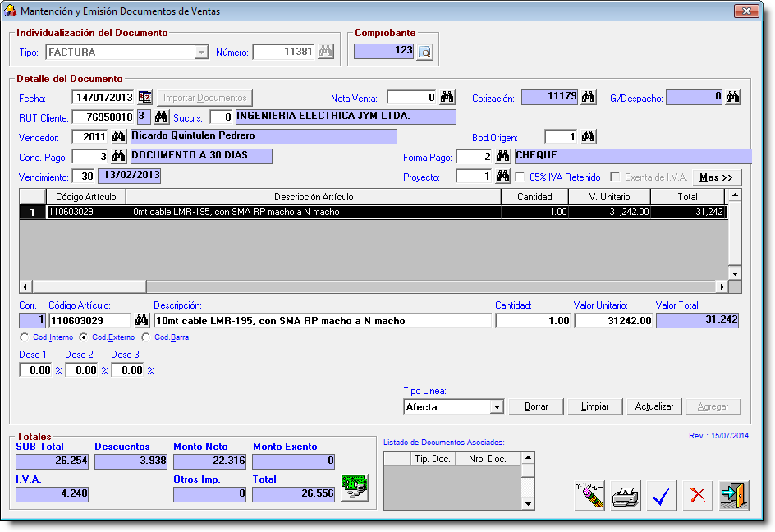Click the Actualizar button
Screen dimensions: 775x532
pos(653,406)
